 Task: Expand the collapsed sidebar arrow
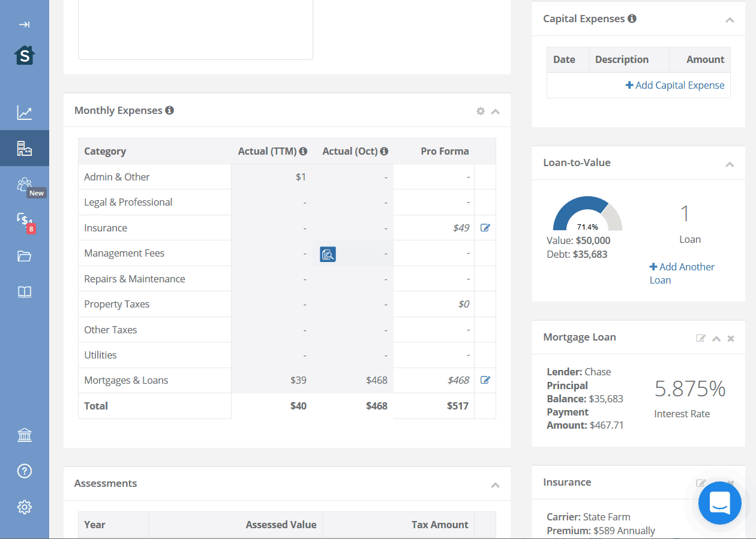[x=24, y=25]
